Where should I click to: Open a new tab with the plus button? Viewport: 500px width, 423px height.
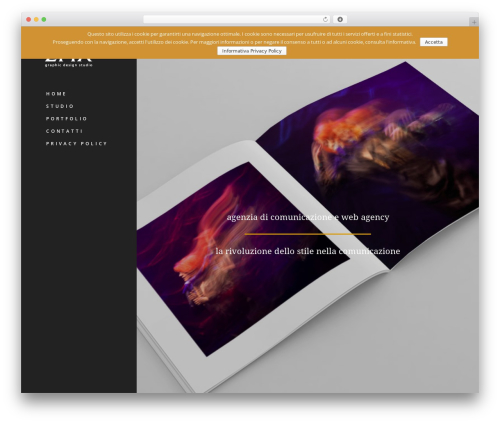click(x=474, y=22)
